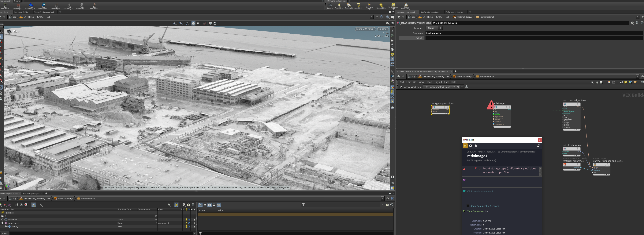Image resolution: width=644 pixels, height=235 pixels.
Task: Click the Test Geometry Shader Ball shelf tool
Action: [43, 6]
